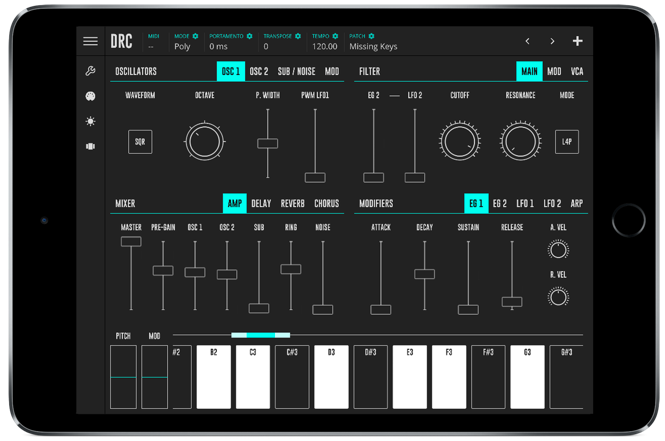The height and width of the screenshot is (441, 665).
Task: Go to next patch with right chevron
Action: pos(552,42)
